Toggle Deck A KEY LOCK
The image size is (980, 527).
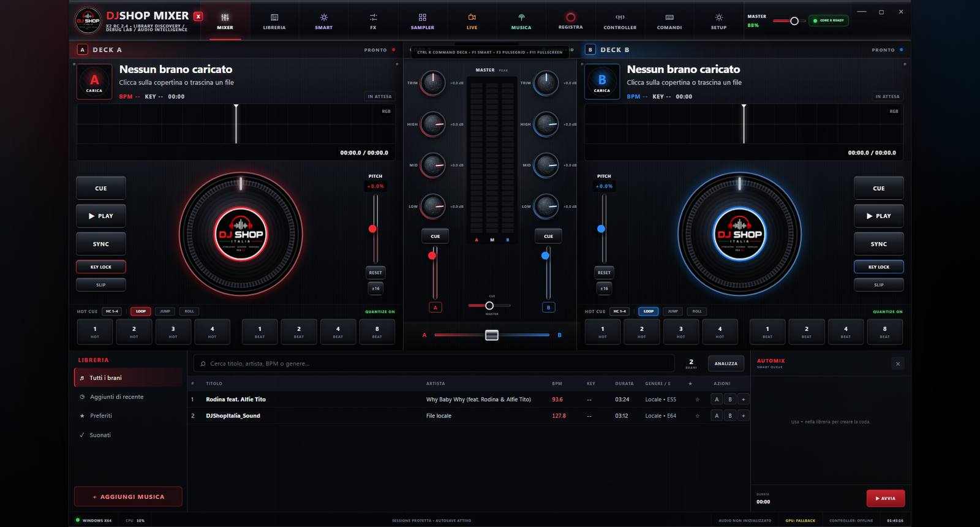coord(101,267)
